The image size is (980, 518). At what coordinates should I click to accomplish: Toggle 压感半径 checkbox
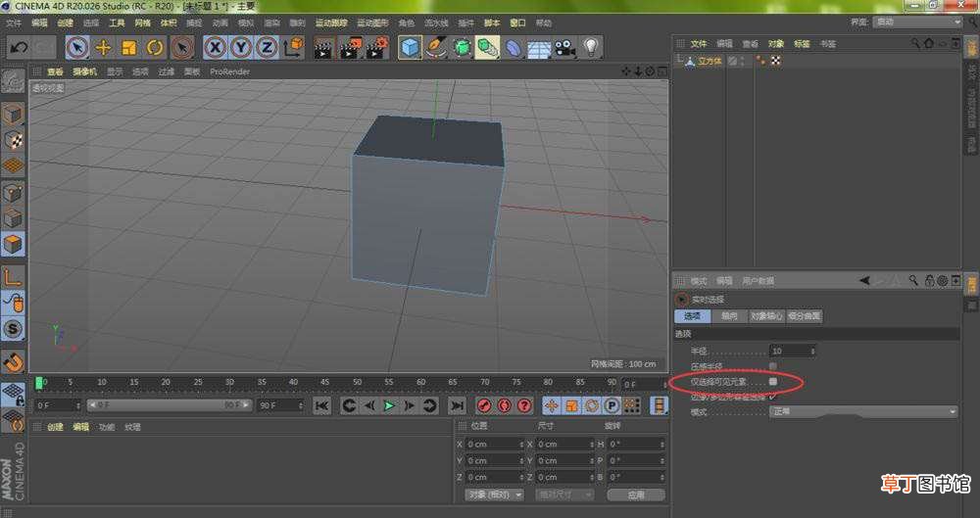tap(773, 366)
